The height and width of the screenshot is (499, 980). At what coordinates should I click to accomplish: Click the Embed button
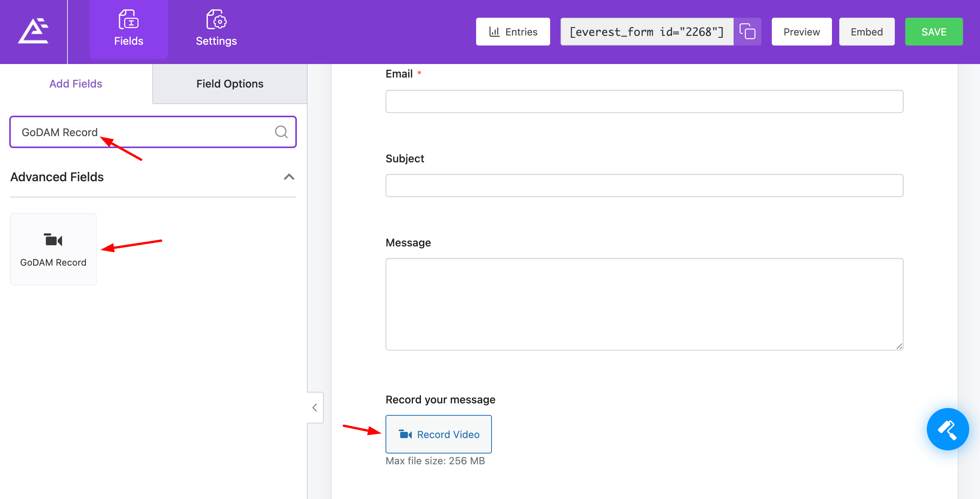(866, 32)
